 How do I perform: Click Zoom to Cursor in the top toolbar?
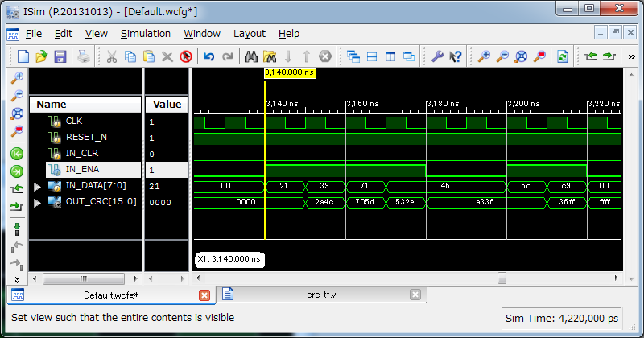point(539,56)
